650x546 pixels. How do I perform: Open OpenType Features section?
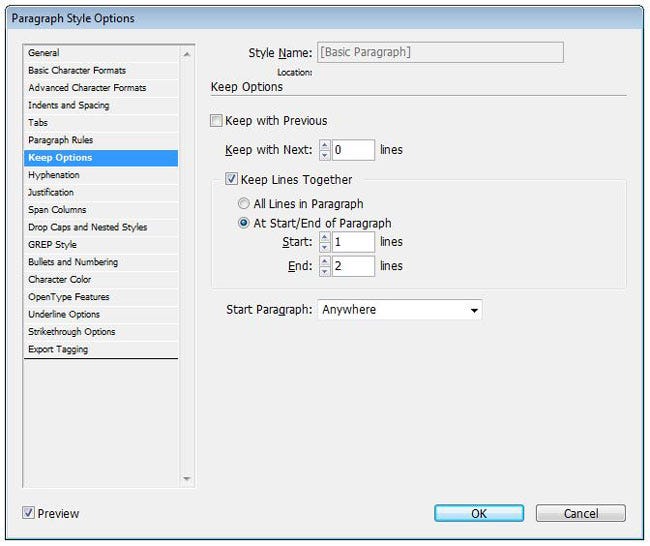coord(101,297)
